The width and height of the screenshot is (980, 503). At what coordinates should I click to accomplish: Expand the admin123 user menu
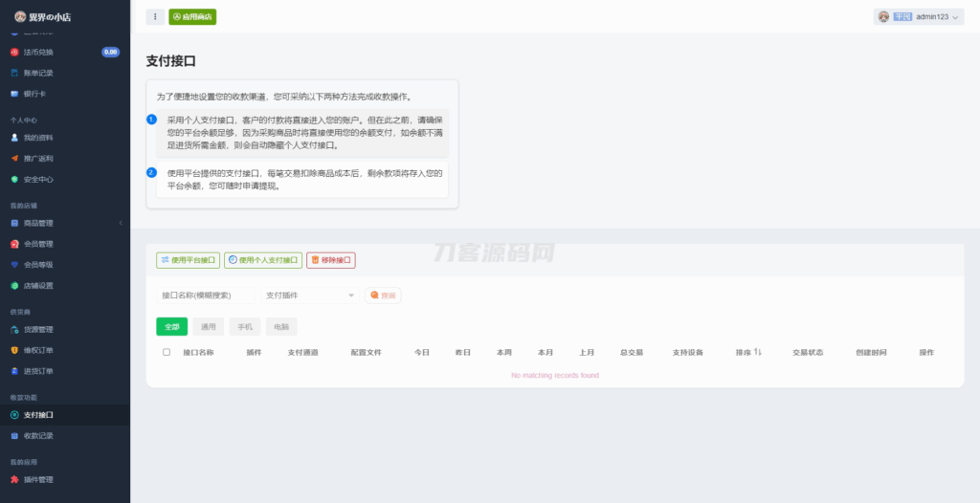(919, 17)
